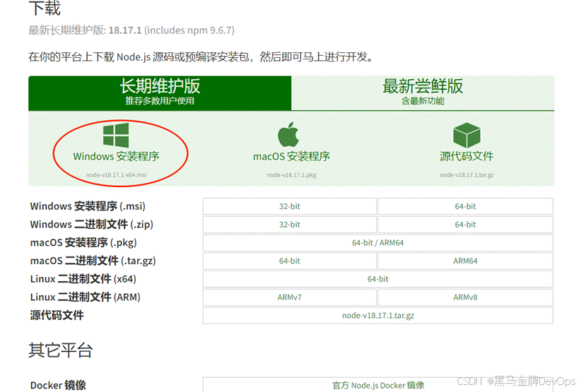Download 64-bit Windows .zip binary

pyautogui.click(x=465, y=225)
